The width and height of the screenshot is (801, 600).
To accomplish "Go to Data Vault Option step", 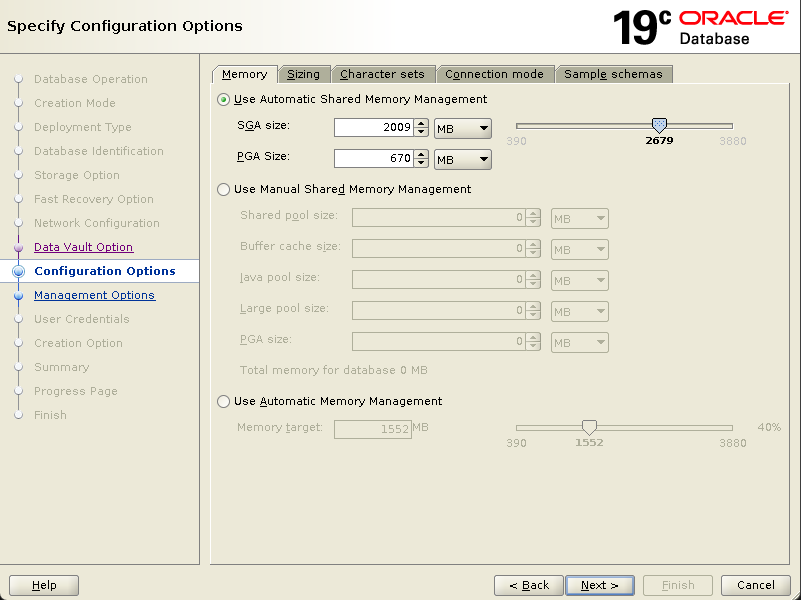I will point(84,247).
